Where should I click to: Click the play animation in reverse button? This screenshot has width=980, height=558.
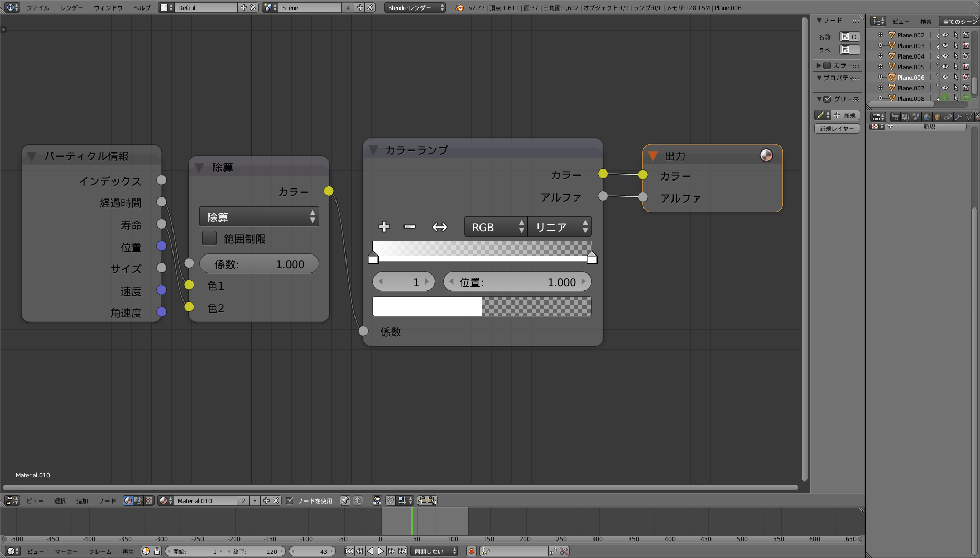[370, 551]
